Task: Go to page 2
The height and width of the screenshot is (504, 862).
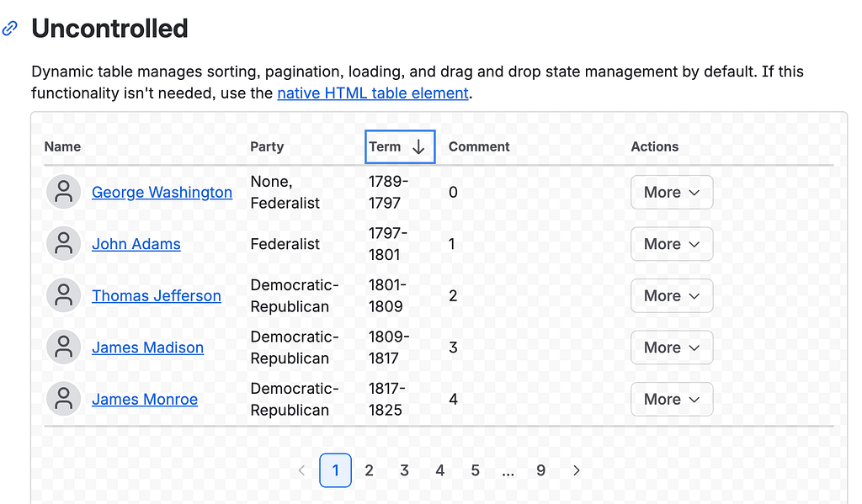Action: coord(369,470)
